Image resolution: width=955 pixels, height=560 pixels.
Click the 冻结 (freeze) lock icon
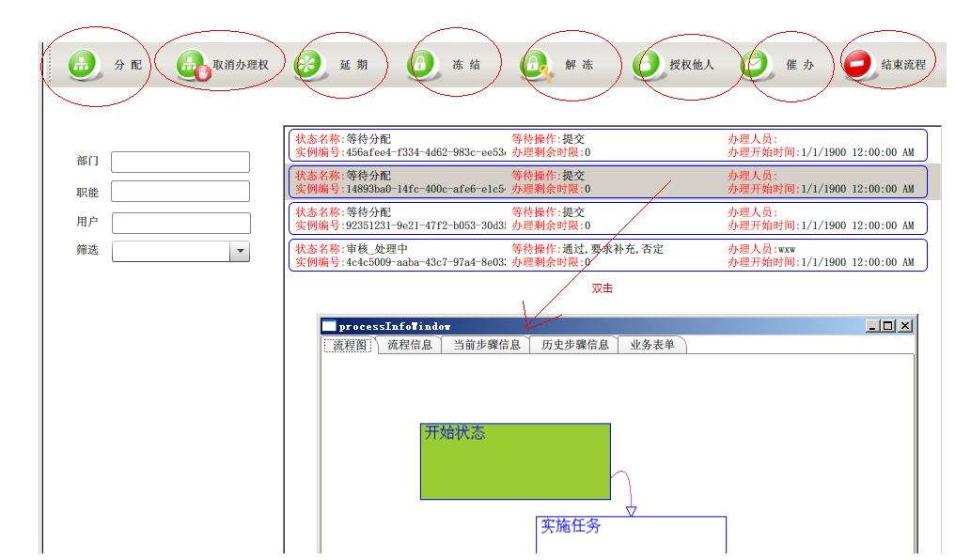pos(421,64)
